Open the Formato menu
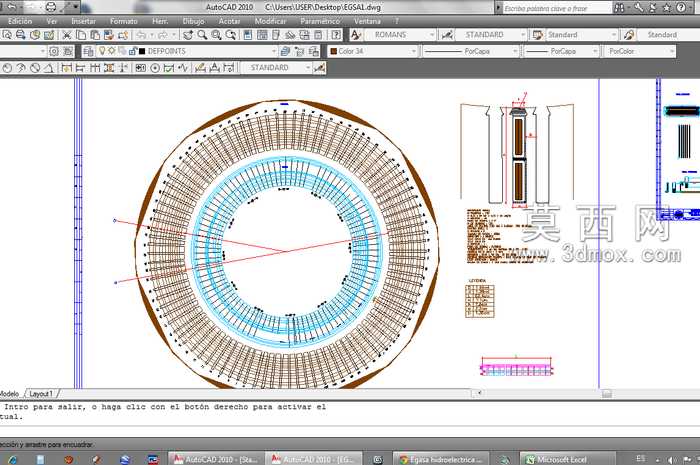This screenshot has width=700, height=465. coord(124,21)
